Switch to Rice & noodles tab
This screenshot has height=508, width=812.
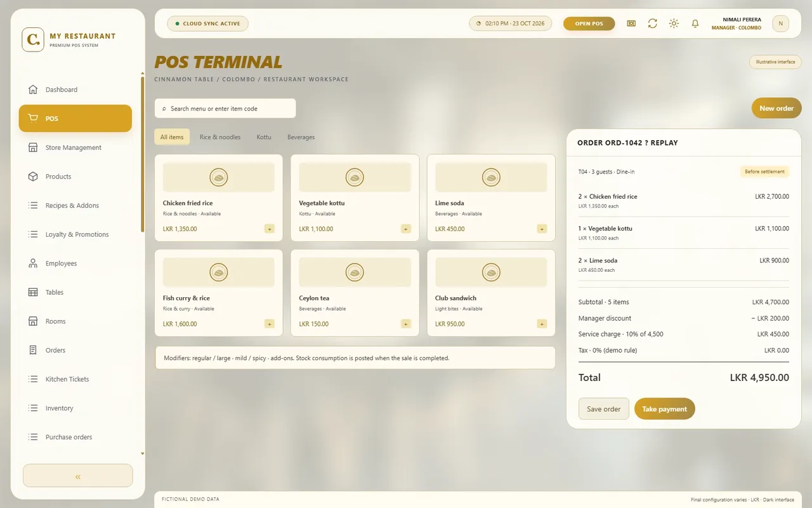(x=220, y=137)
